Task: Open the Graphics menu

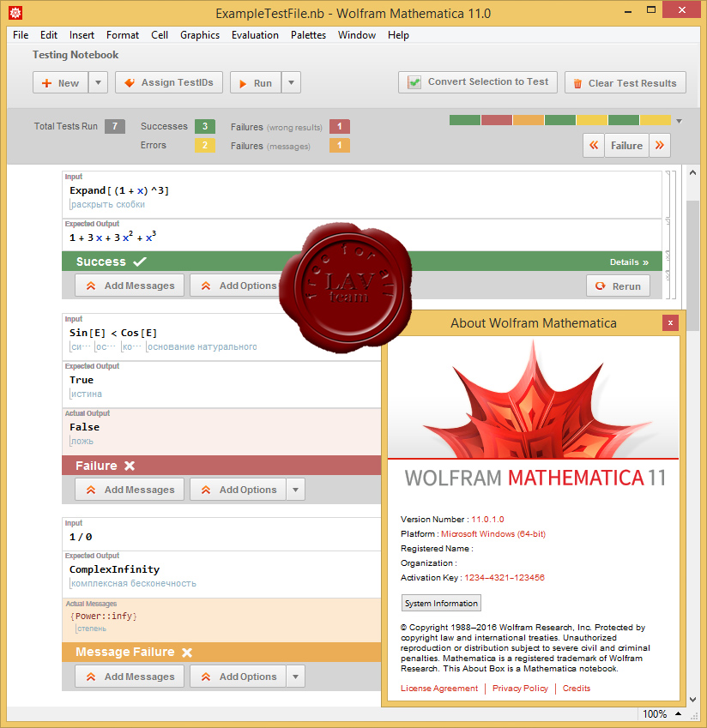Action: point(200,35)
